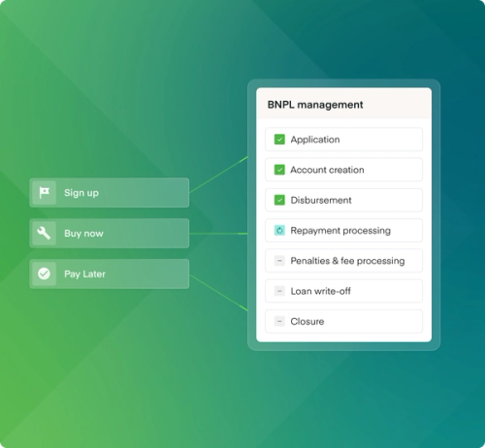485x448 pixels.
Task: Select the Sign up step button
Action: (x=110, y=193)
